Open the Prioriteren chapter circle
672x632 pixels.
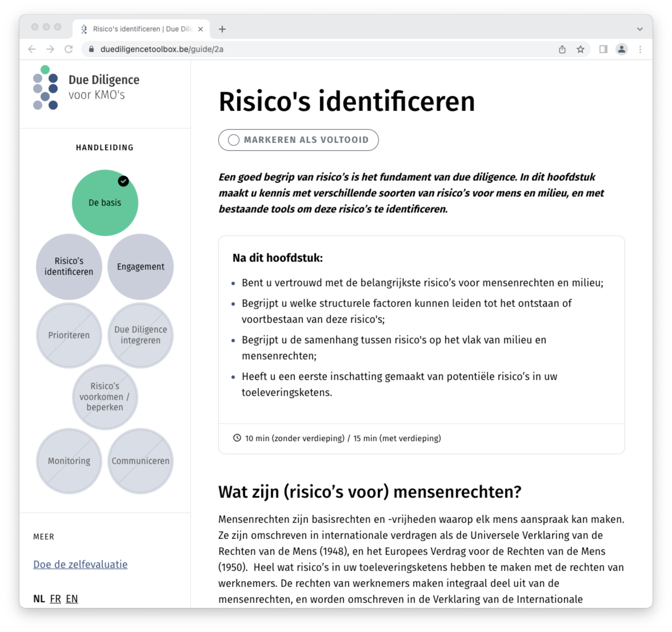tap(69, 335)
